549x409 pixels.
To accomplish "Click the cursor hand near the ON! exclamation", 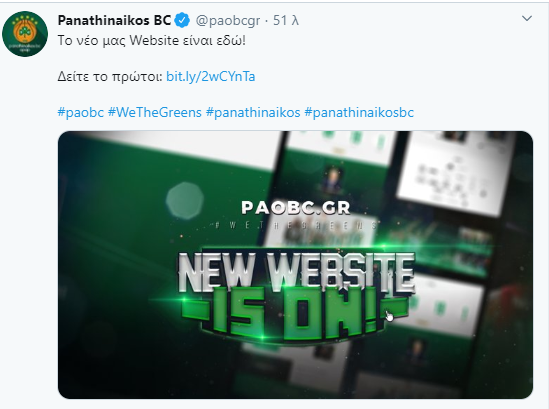I will (389, 316).
